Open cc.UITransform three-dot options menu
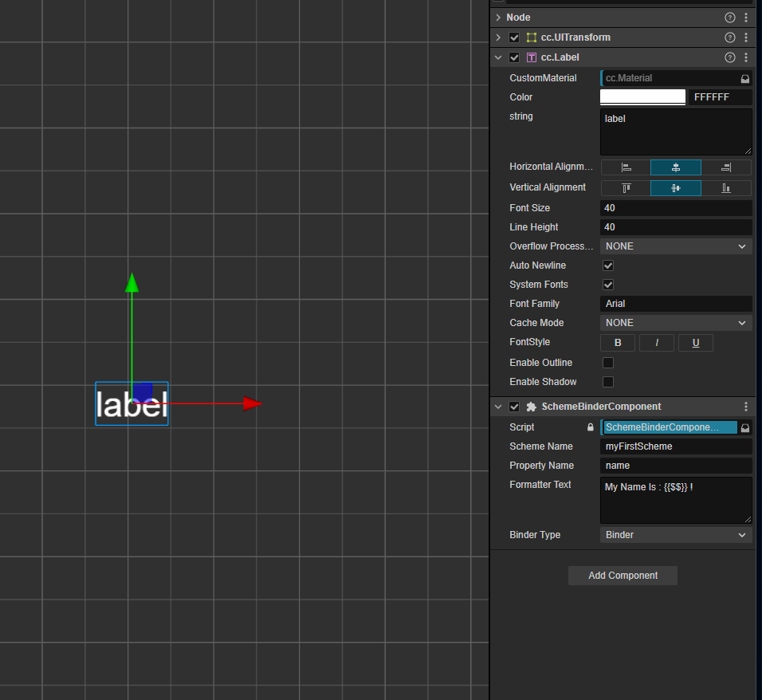 pyautogui.click(x=746, y=37)
